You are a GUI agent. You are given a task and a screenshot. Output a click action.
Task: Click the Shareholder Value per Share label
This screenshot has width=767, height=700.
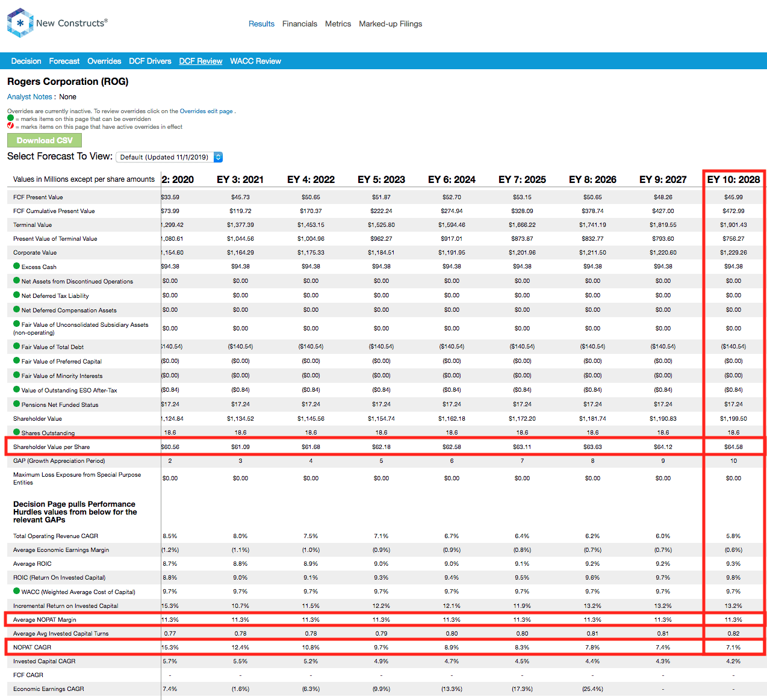click(51, 447)
